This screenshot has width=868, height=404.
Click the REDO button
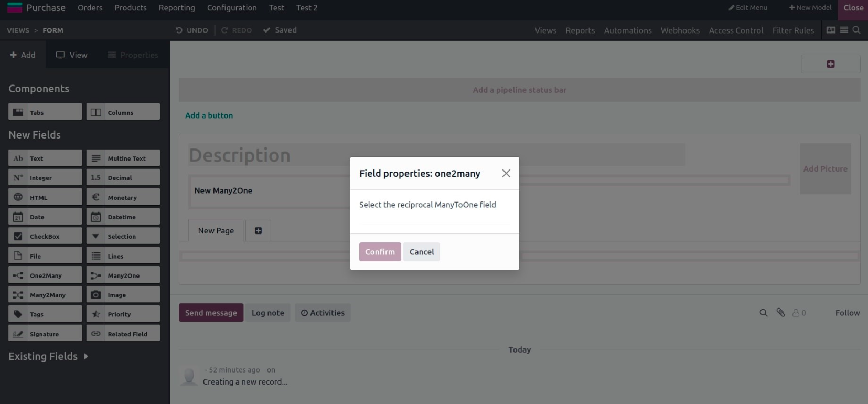pyautogui.click(x=237, y=30)
